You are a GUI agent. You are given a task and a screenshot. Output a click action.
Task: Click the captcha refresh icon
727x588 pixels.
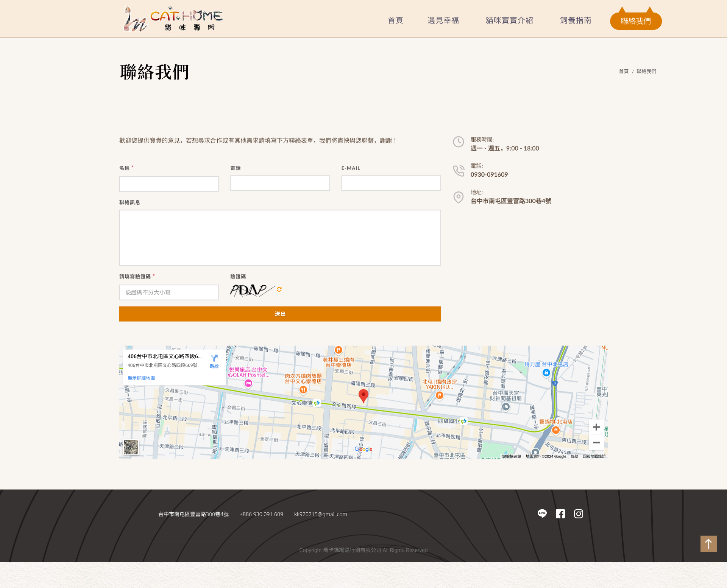coord(279,289)
